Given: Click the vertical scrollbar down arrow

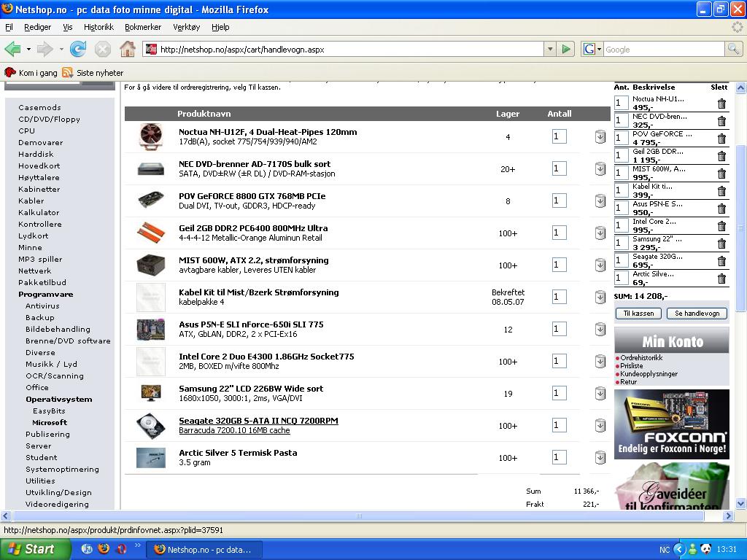Looking at the screenshot, I should click(741, 503).
